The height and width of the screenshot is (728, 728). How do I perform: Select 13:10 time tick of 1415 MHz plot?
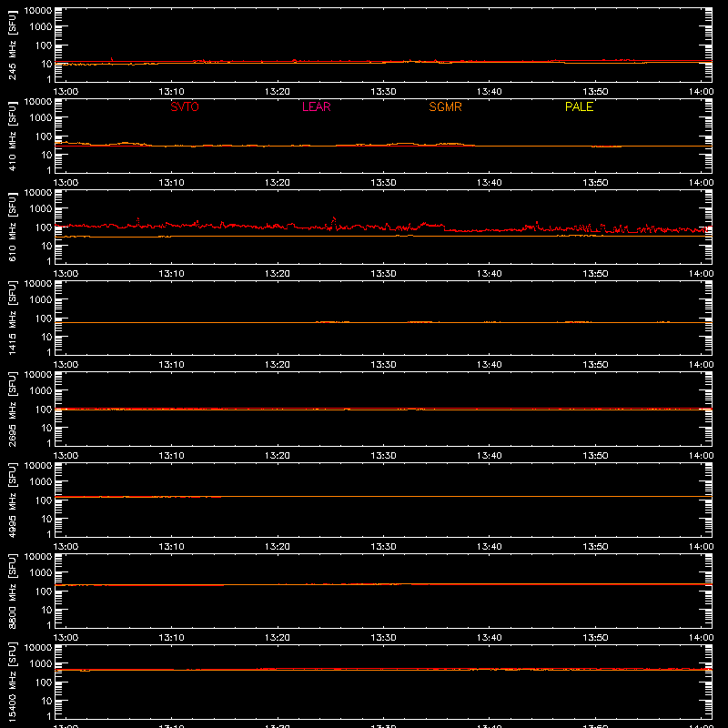(x=171, y=365)
